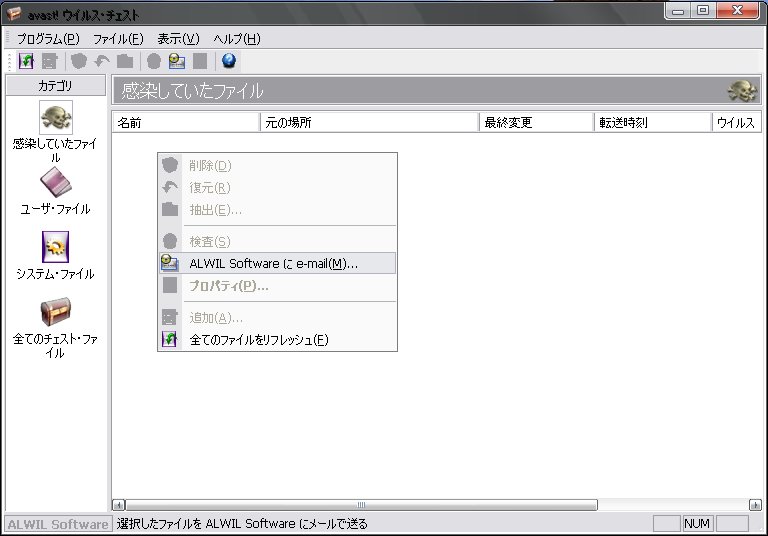
Task: Open the プログラム(P) menu
Action: click(x=48, y=39)
